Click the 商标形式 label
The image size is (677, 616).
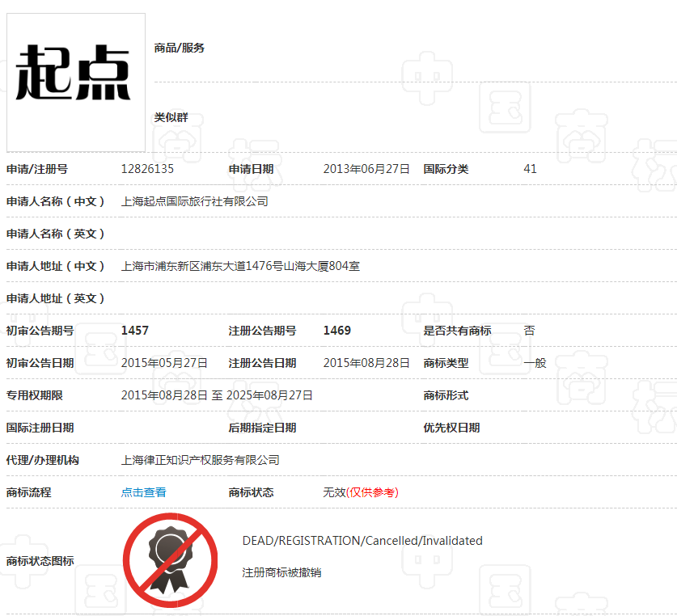[x=446, y=395]
